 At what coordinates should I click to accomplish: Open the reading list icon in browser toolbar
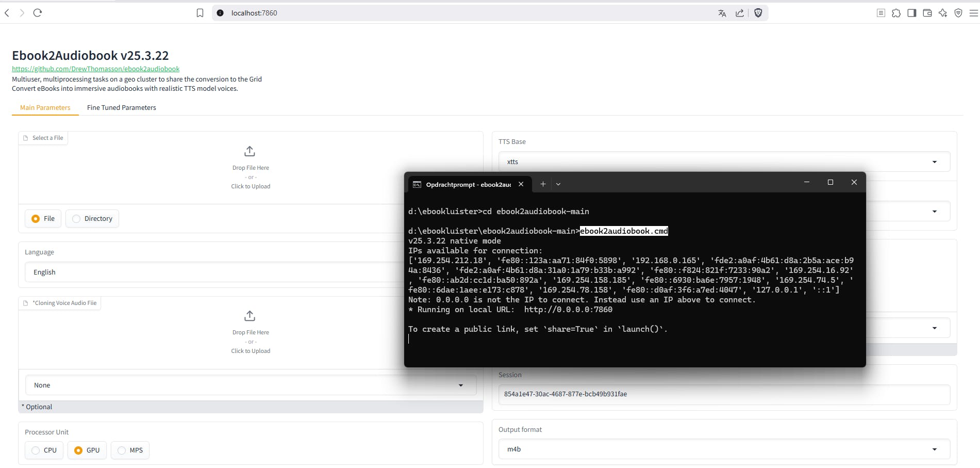coord(881,13)
